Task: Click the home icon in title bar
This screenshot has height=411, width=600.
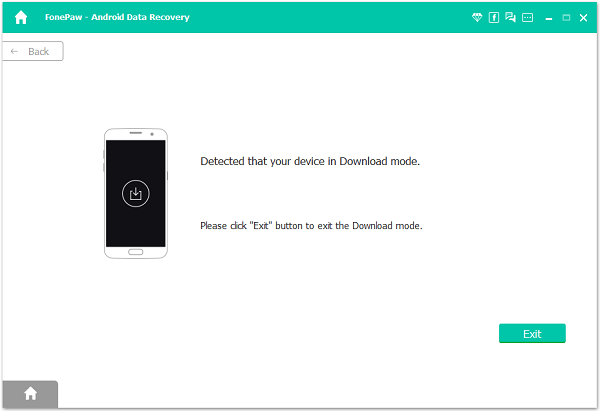Action: [x=21, y=17]
